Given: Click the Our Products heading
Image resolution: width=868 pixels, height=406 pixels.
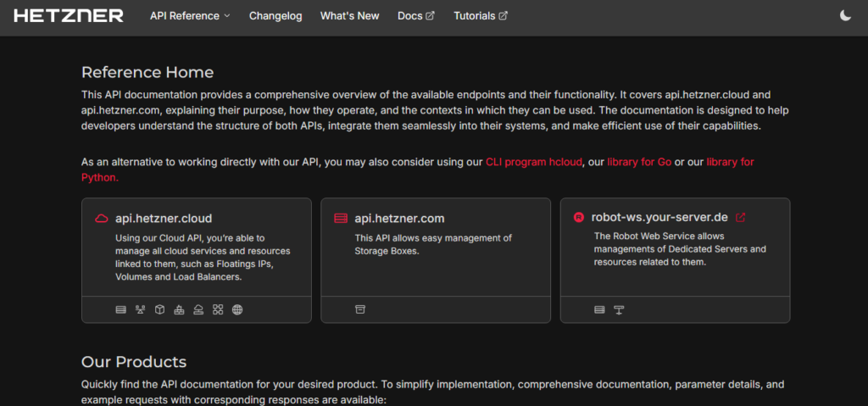Looking at the screenshot, I should pos(134,362).
